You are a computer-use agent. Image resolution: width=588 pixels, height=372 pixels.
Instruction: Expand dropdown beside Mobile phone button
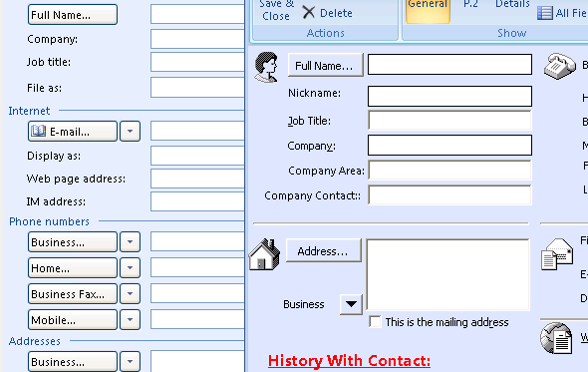coord(131,319)
